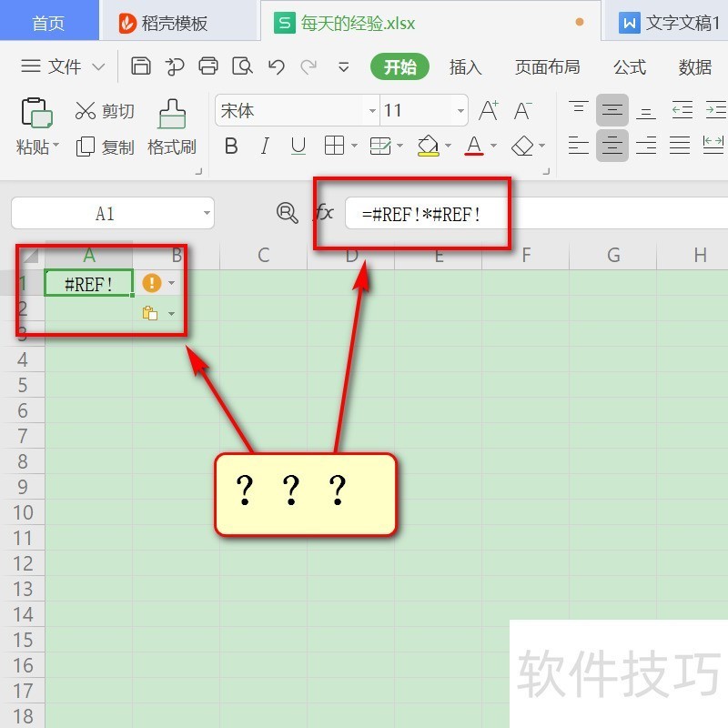Expand the fill color dropdown arrow
This screenshot has height=728, width=728.
click(x=448, y=146)
